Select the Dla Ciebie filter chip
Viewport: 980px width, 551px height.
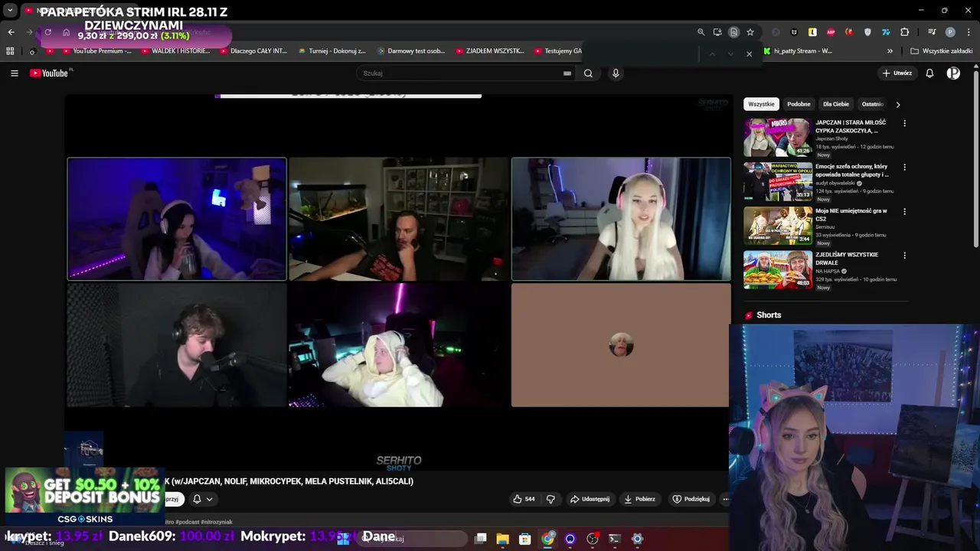[x=836, y=104]
